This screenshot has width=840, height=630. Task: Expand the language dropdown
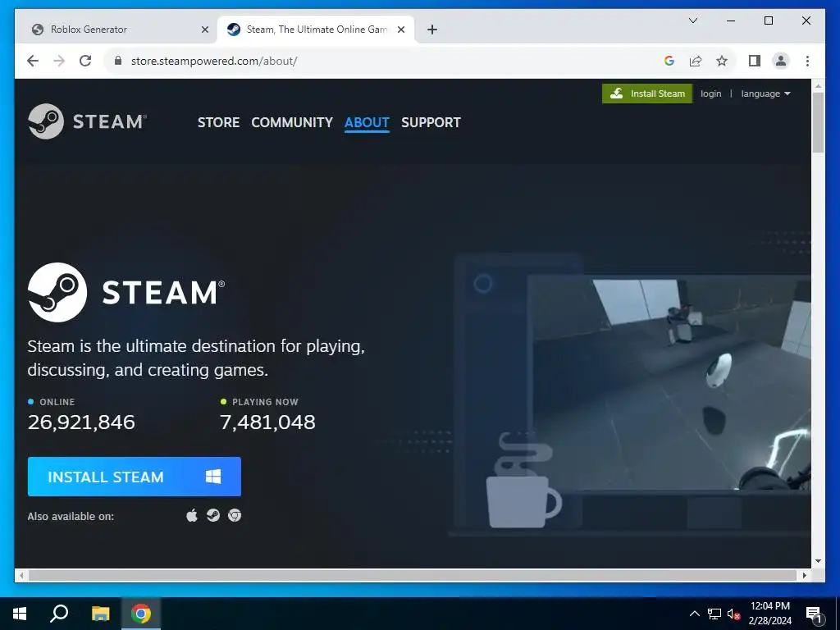(765, 94)
